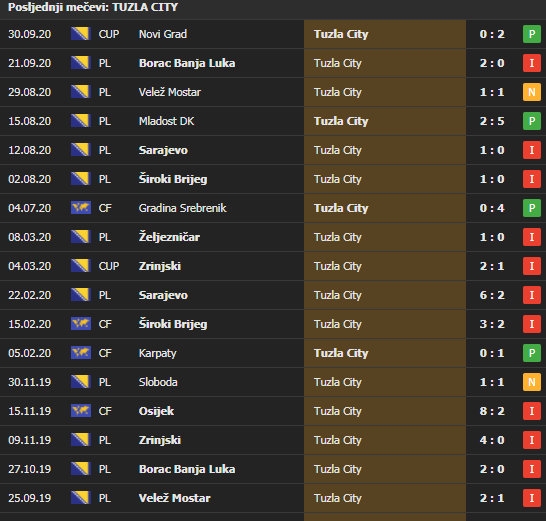Image resolution: width=546 pixels, height=521 pixels.
Task: Open Borac Banja Luka team from 21.09.20
Action: (x=187, y=63)
